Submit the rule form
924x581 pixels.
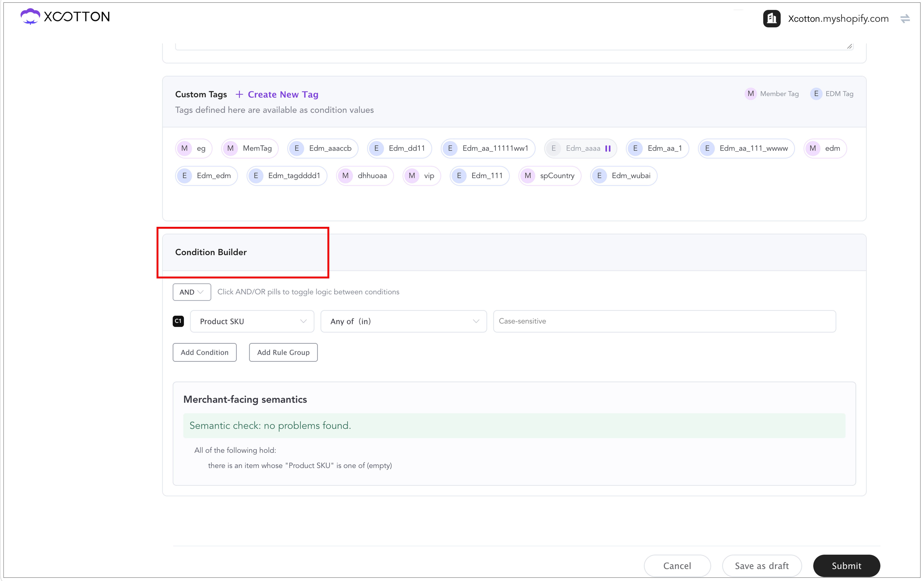click(x=846, y=566)
